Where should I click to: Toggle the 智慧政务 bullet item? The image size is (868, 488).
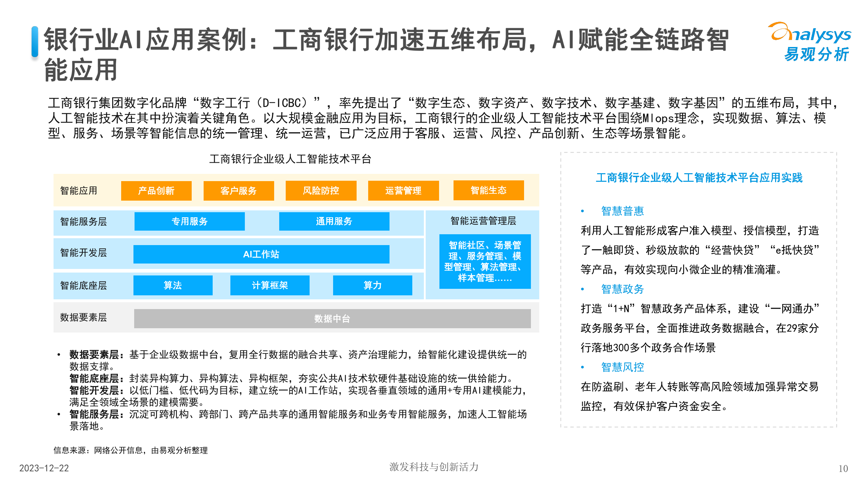pos(623,289)
